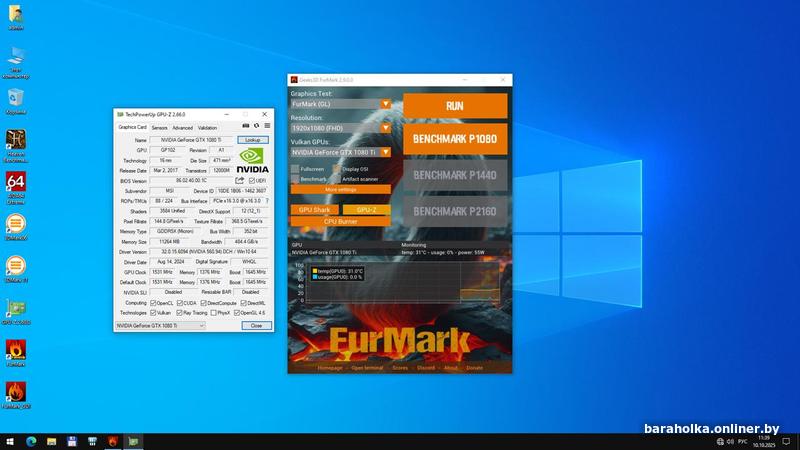Click the GPU-Z refresh icon
The height and width of the screenshot is (450, 800).
(256, 126)
